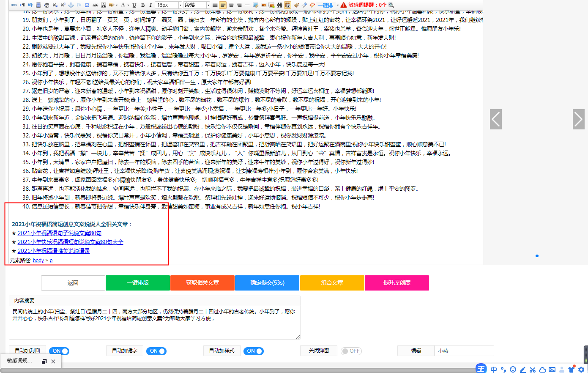This screenshot has width=588, height=373.
Task: Turn off the 自动加样式 switch
Action: point(253,351)
